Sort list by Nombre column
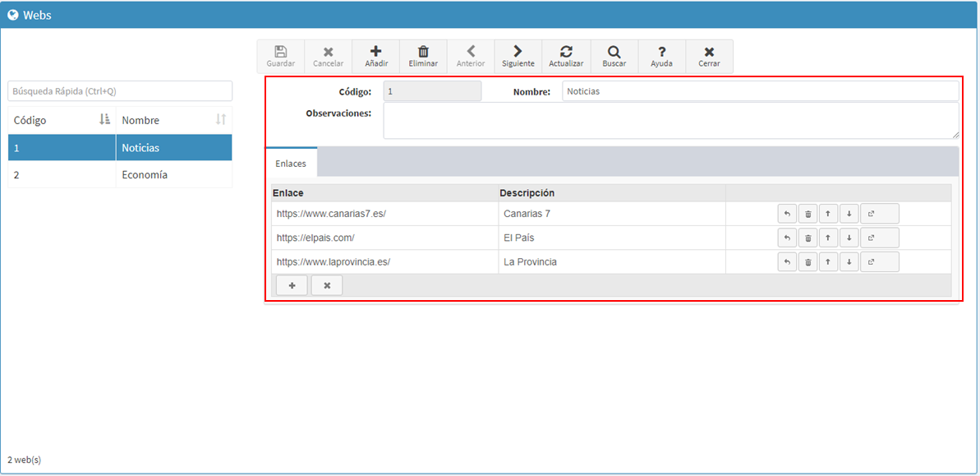980x476 pixels. (x=174, y=120)
